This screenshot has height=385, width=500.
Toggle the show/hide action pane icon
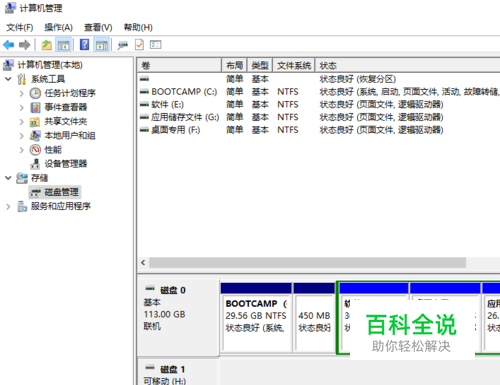point(102,45)
